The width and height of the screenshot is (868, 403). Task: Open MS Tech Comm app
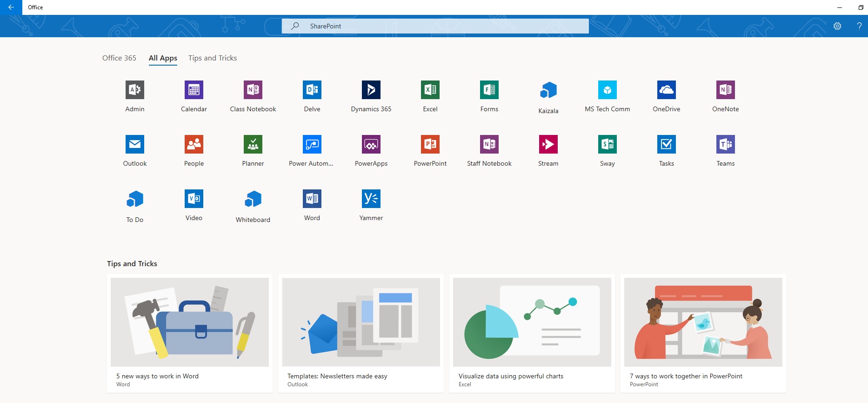click(x=608, y=90)
